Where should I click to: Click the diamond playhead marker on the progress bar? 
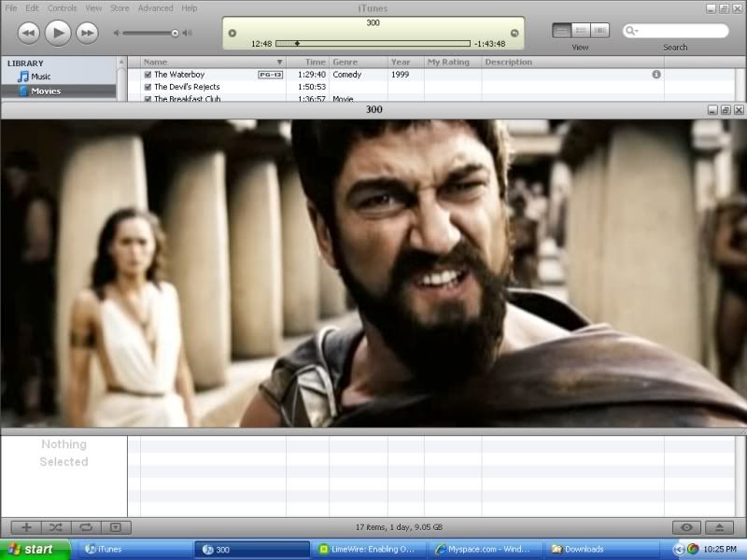point(297,43)
